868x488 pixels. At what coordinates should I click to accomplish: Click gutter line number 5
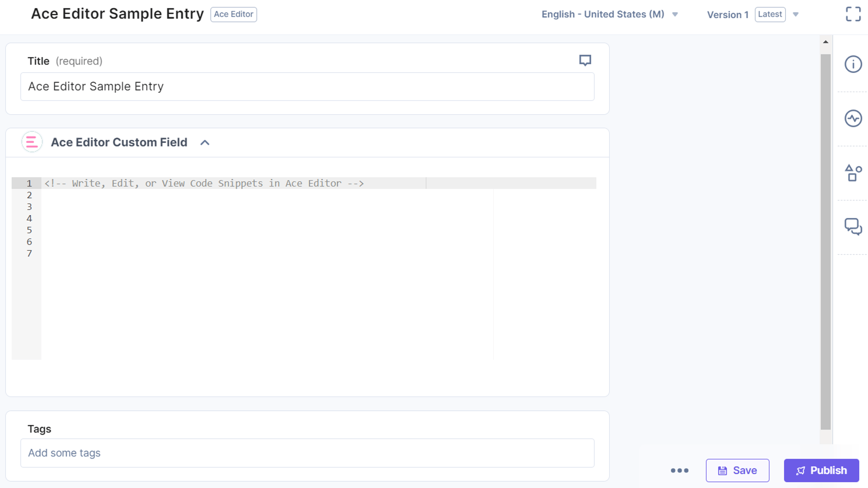29,230
